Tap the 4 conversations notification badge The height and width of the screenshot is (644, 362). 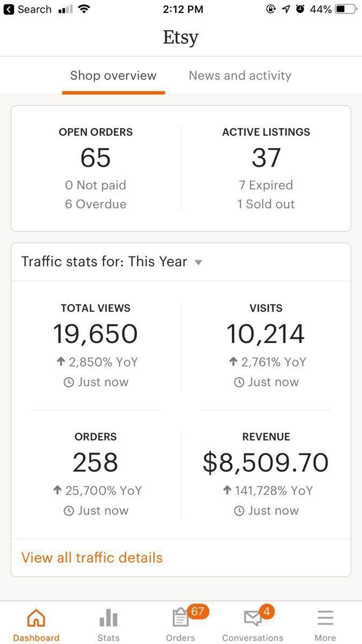267,611
